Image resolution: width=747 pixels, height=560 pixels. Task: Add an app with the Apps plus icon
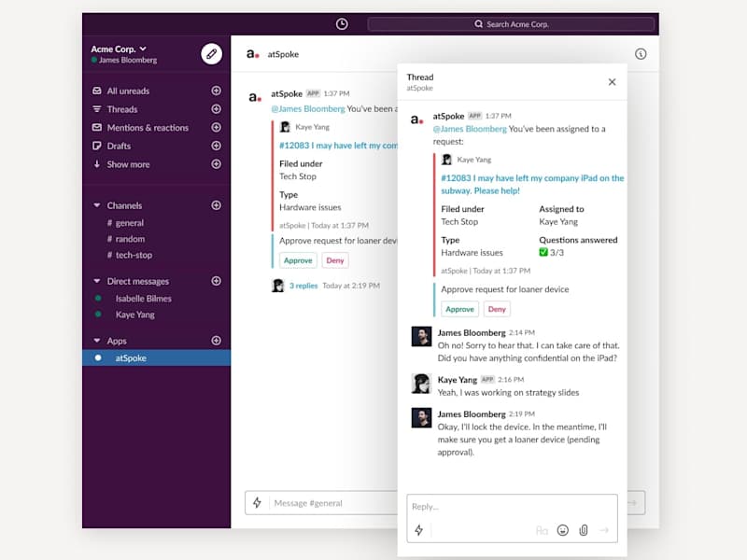pyautogui.click(x=216, y=341)
